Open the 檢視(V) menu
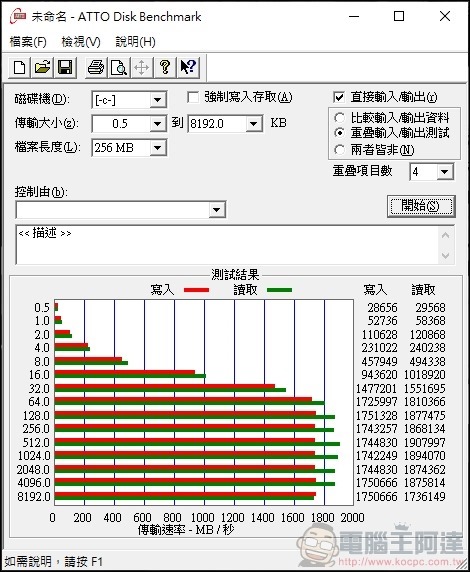Viewport: 470px width, 572px height. [x=81, y=42]
